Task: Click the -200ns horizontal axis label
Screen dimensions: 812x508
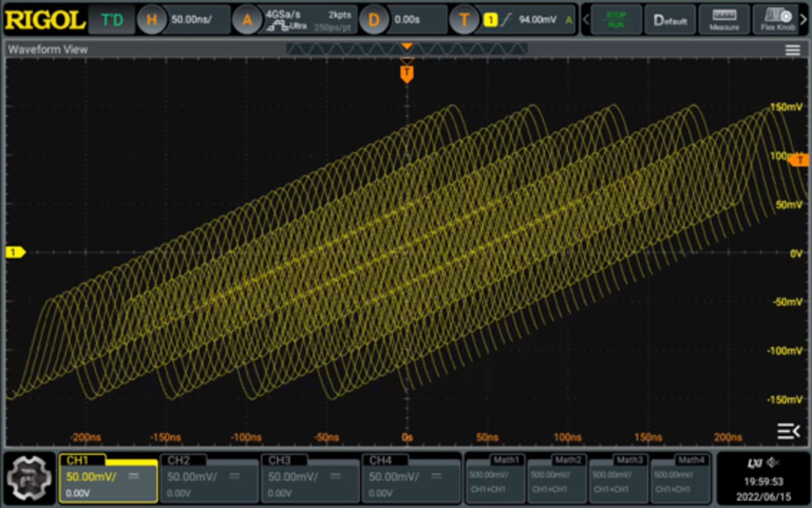Action: pyautogui.click(x=86, y=437)
